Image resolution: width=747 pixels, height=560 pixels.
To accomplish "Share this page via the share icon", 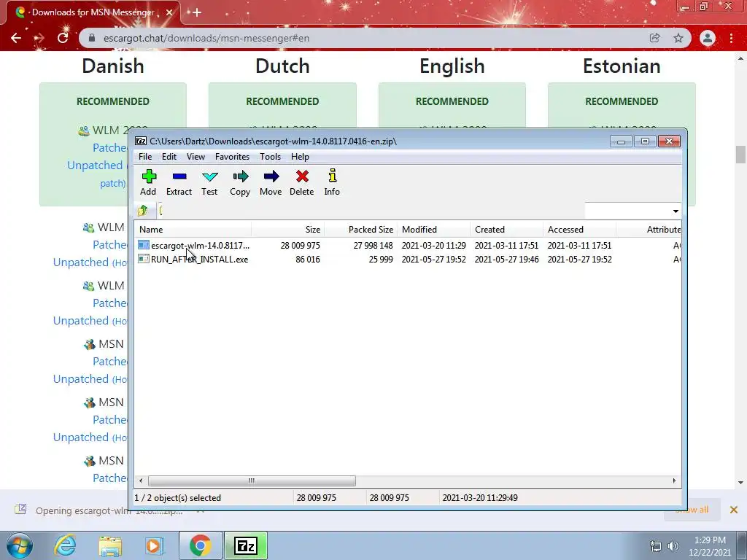I will point(654,38).
